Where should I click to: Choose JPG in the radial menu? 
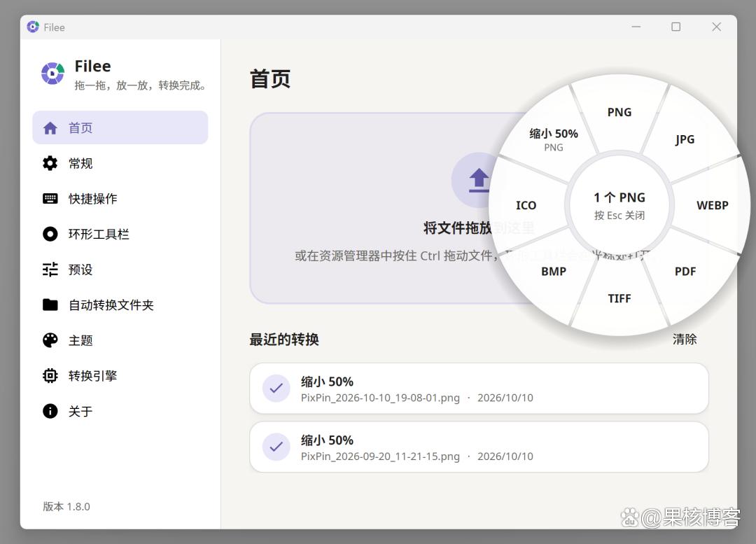coord(685,140)
